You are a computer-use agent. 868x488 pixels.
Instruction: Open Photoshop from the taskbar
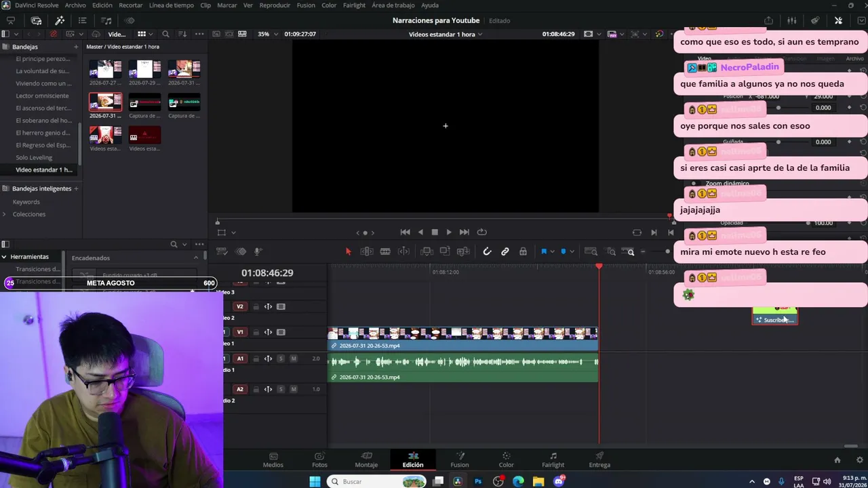[478, 481]
